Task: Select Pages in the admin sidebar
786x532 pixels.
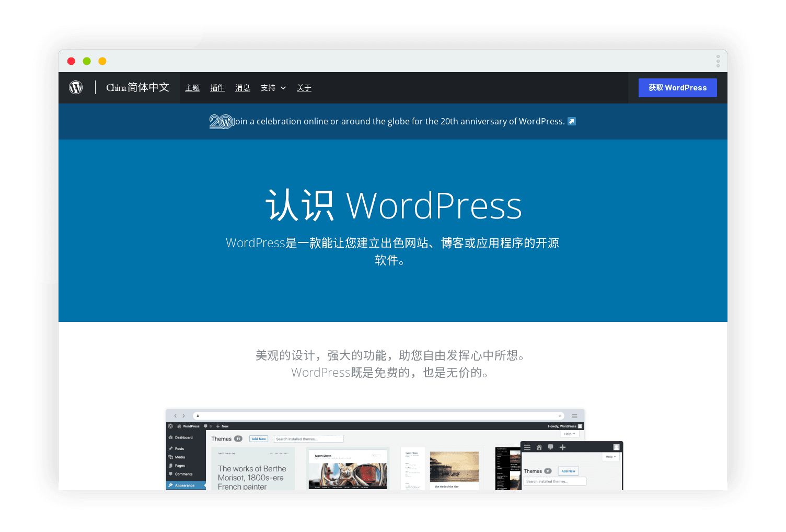Action: [x=177, y=466]
